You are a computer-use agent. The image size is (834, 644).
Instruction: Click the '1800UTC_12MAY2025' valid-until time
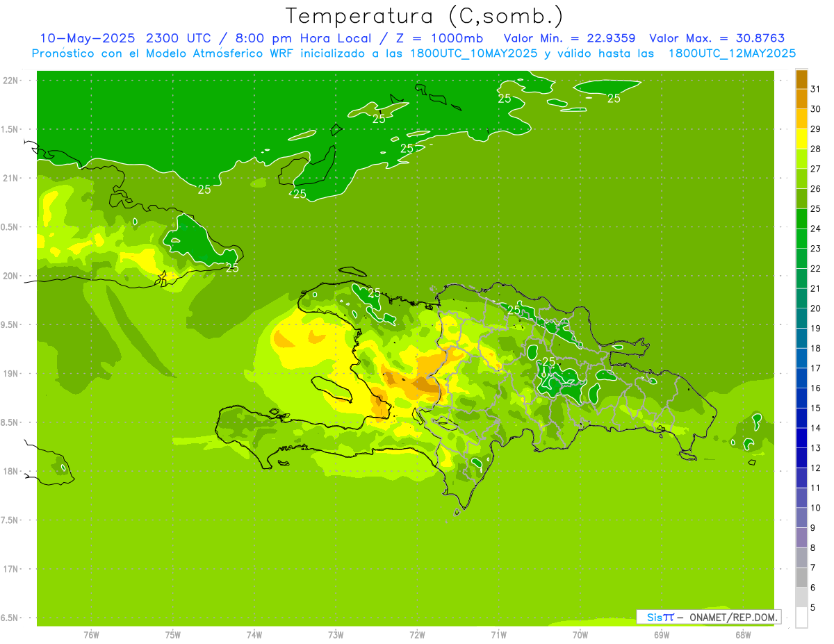732,53
